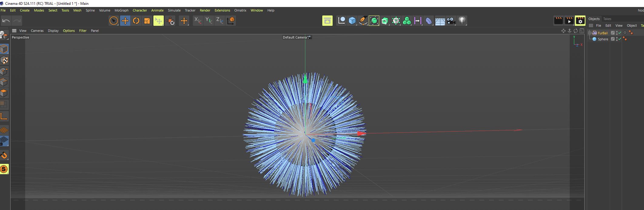This screenshot has width=644, height=210.
Task: Open the viewport hamburger menu
Action: 14,31
